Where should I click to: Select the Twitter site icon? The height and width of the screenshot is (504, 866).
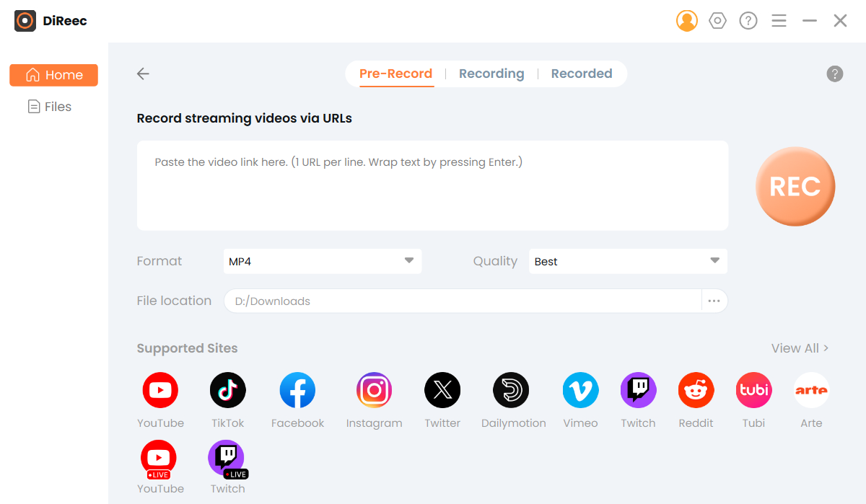[442, 389]
